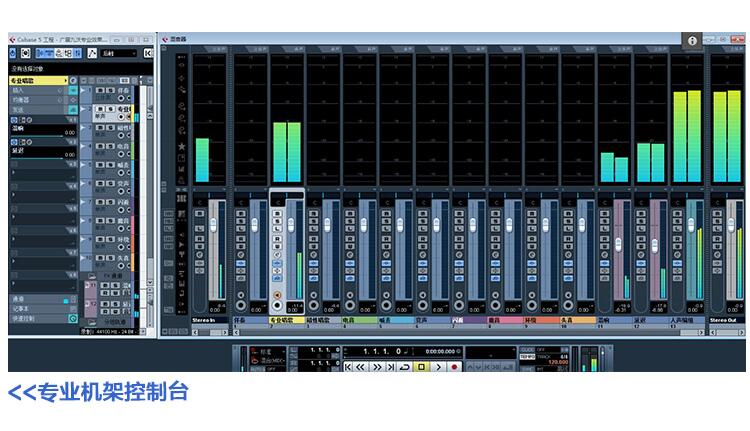Click the Fast Forward transport button
The height and width of the screenshot is (431, 750).
tap(377, 367)
